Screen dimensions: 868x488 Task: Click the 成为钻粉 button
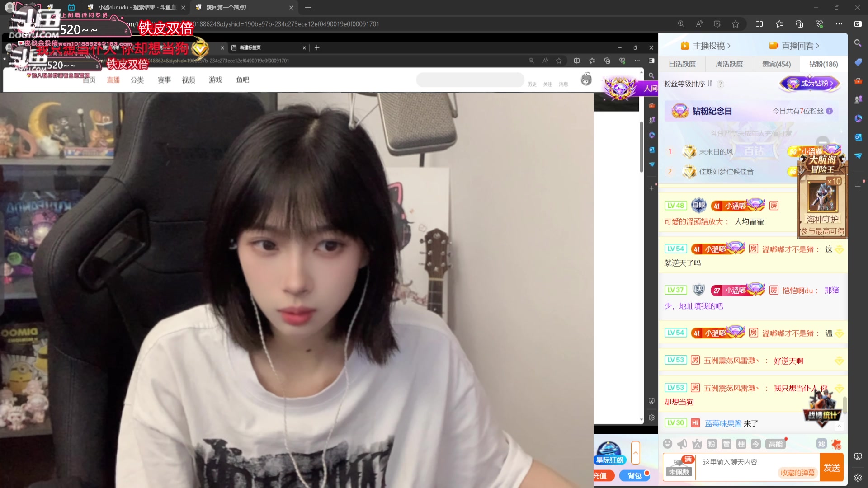click(809, 84)
